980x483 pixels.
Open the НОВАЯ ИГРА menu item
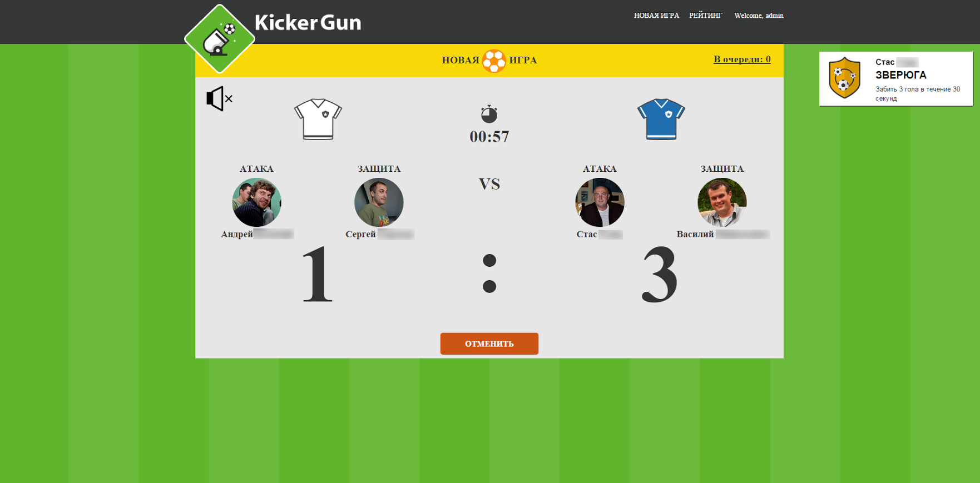click(656, 16)
